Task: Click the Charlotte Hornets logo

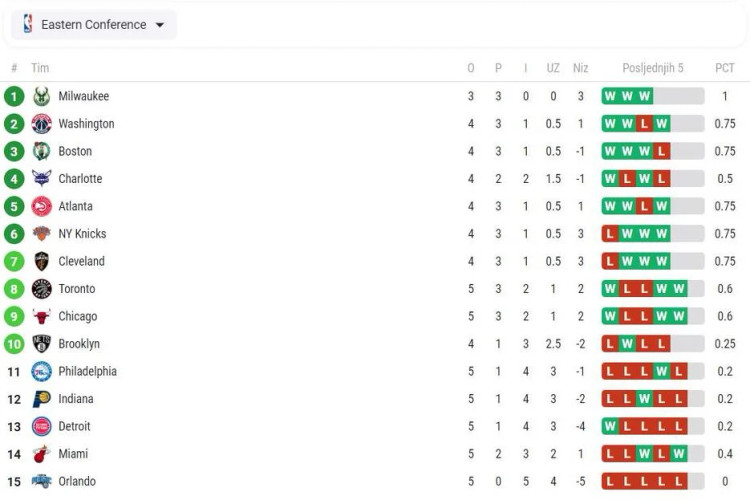Action: (x=42, y=178)
